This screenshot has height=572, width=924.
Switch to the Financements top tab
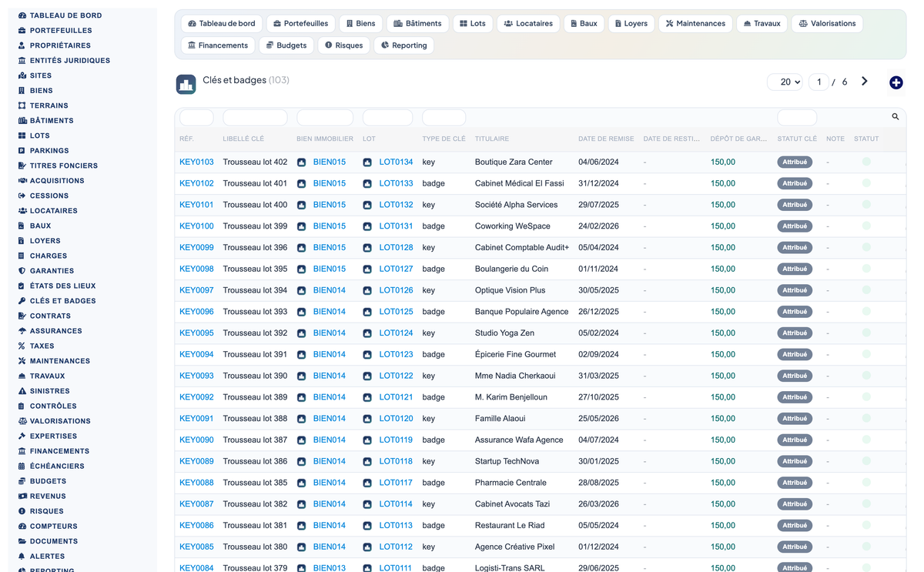(x=218, y=45)
